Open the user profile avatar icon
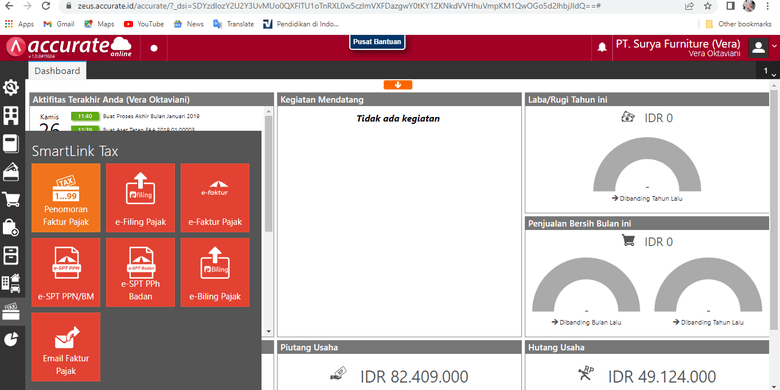This screenshot has width=780, height=390. 758,48
